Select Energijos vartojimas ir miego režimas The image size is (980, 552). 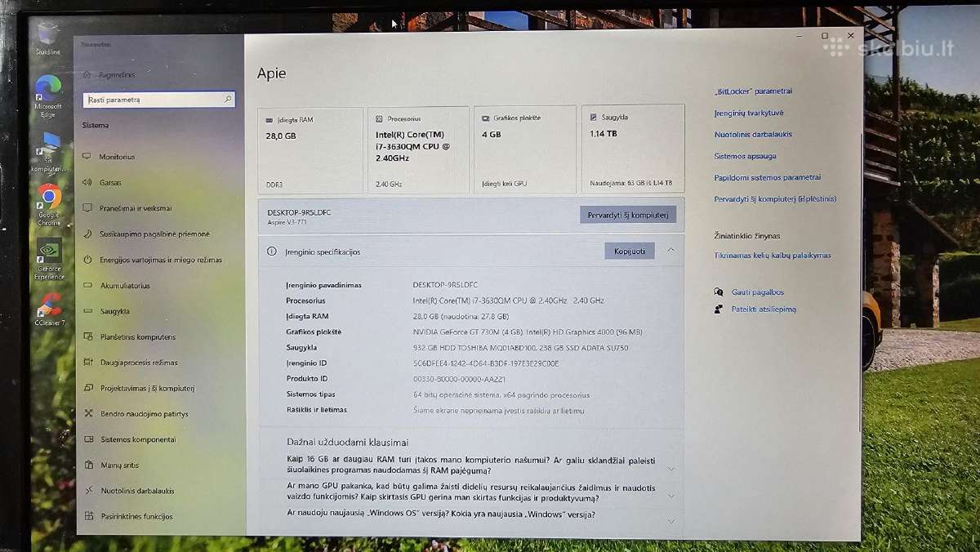point(160,260)
